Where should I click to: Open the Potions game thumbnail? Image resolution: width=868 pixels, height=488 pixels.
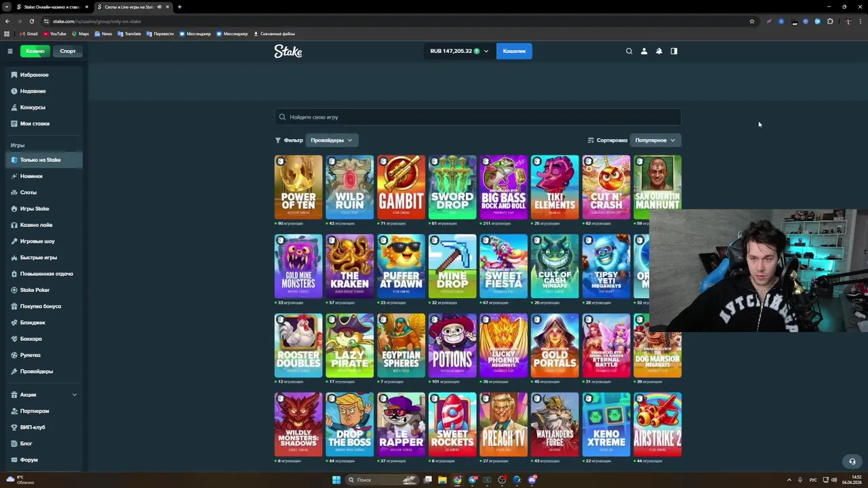[452, 346]
